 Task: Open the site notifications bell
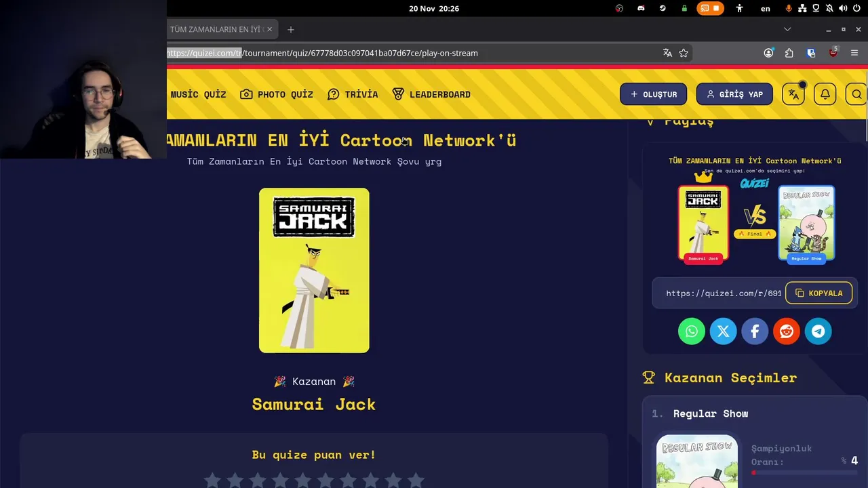pos(825,94)
